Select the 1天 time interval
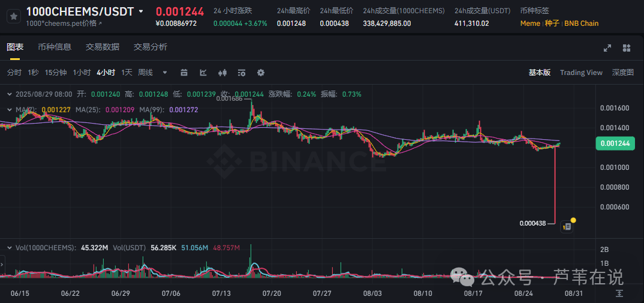644x303 pixels. 127,73
